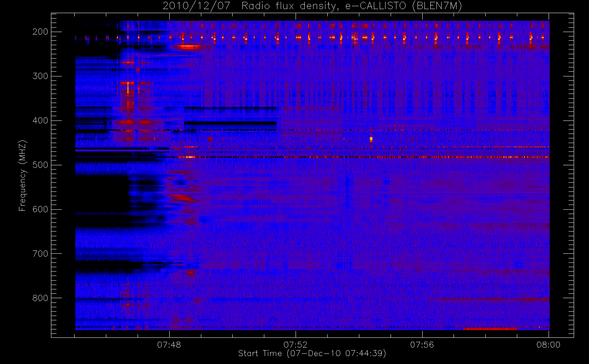The width and height of the screenshot is (589, 364).
Task: Click the 800 frequency tick label
Action: [x=40, y=298]
